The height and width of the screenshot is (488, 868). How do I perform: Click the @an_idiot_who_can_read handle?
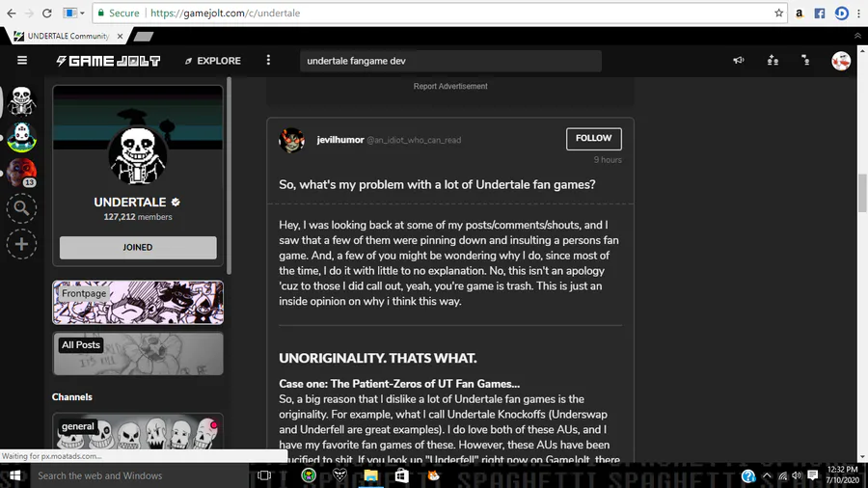pyautogui.click(x=414, y=141)
